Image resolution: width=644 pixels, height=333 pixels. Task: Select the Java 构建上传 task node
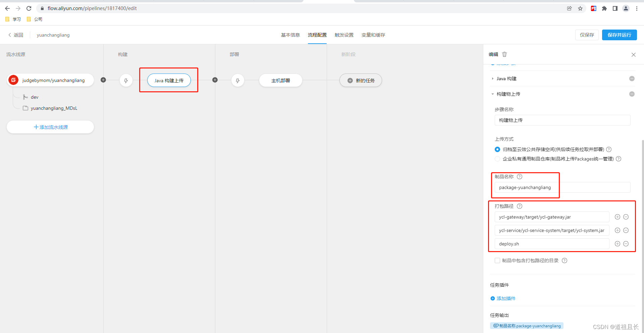[169, 81]
